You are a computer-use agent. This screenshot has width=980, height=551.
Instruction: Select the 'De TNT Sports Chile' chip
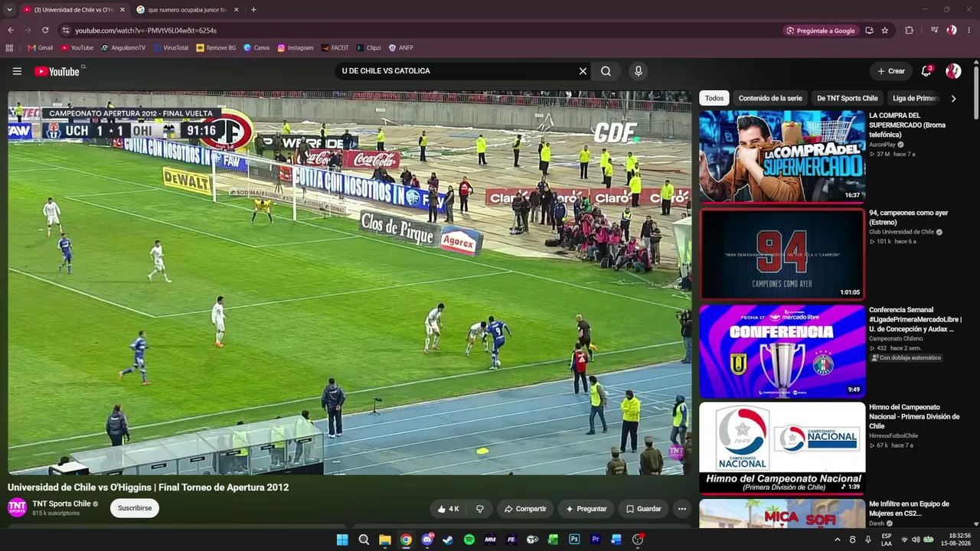848,98
